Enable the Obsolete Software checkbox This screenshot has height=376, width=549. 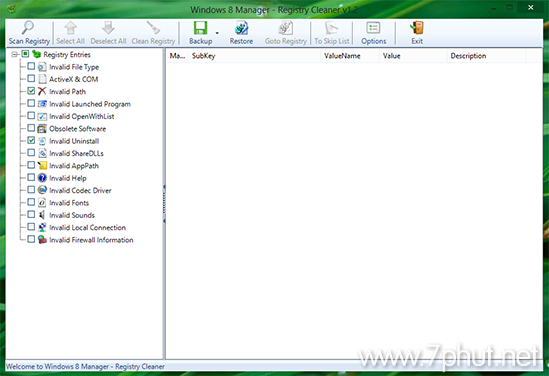tap(31, 128)
